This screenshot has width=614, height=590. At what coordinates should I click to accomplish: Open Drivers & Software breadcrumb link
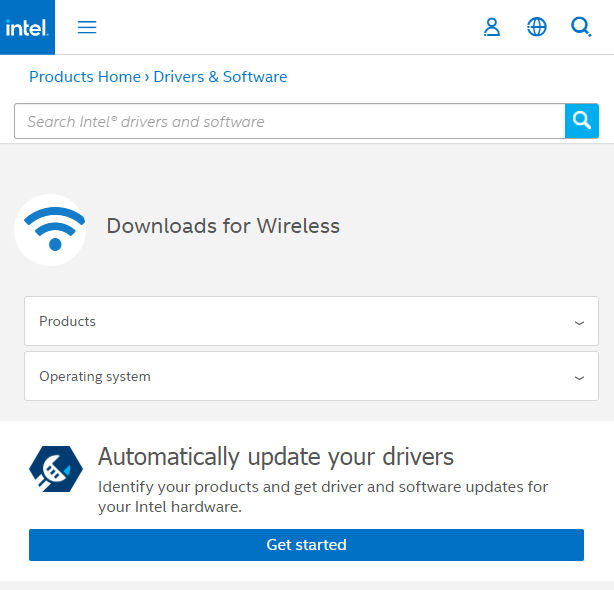pyautogui.click(x=220, y=77)
